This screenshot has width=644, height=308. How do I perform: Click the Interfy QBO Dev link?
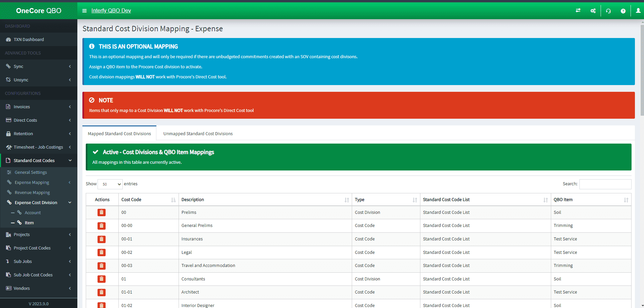[111, 11]
